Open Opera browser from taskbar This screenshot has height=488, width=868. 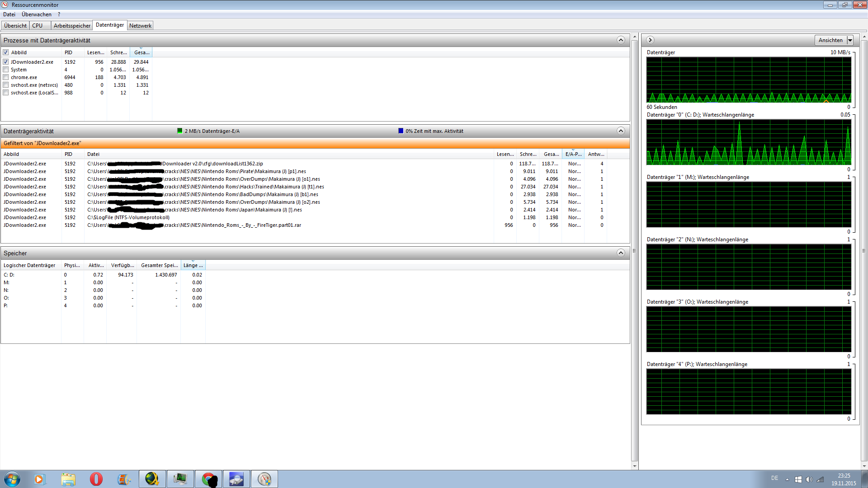(96, 479)
